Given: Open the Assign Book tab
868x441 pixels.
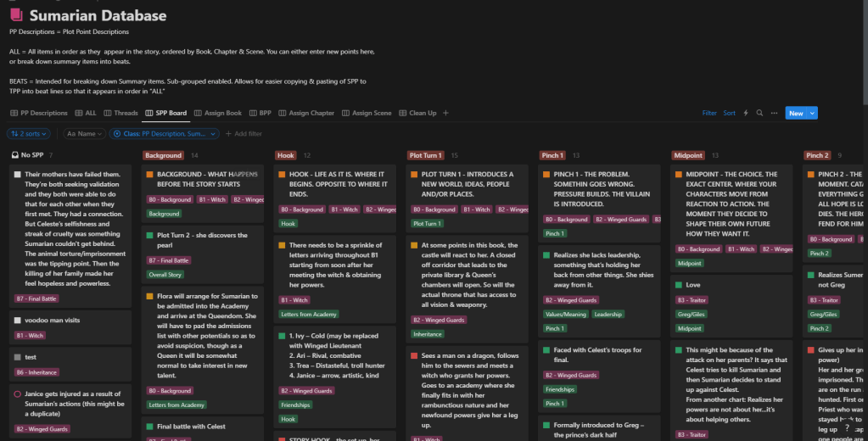Looking at the screenshot, I should pyautogui.click(x=217, y=113).
